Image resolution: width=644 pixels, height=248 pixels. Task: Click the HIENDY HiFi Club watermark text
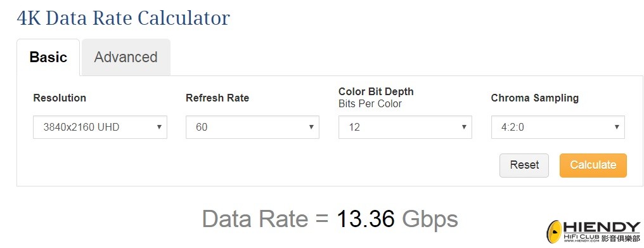(x=602, y=232)
